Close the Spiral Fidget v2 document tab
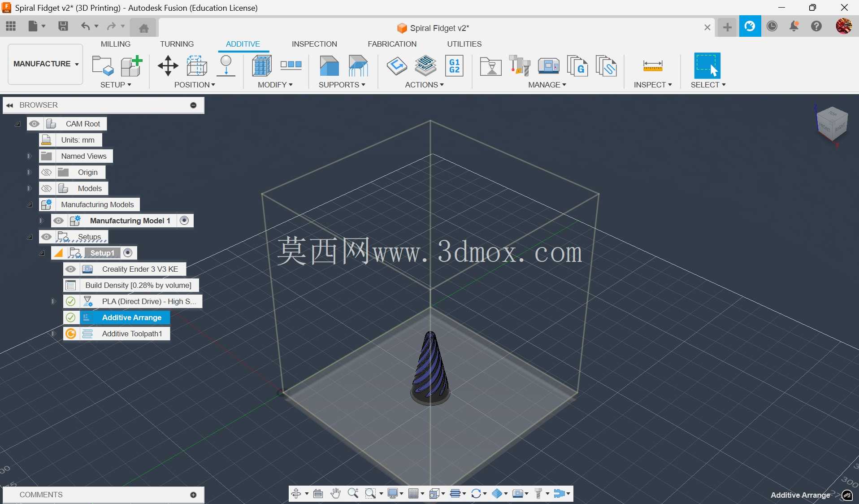859x504 pixels. (x=707, y=27)
